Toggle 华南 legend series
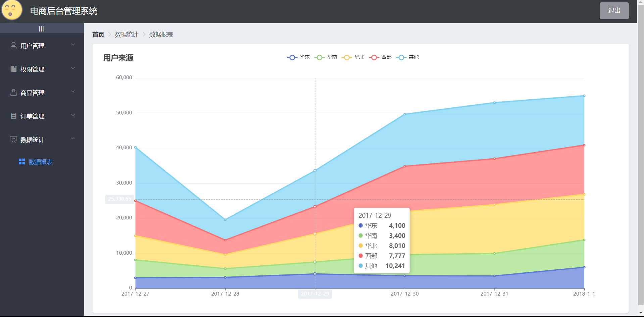This screenshot has height=317, width=644. [326, 57]
